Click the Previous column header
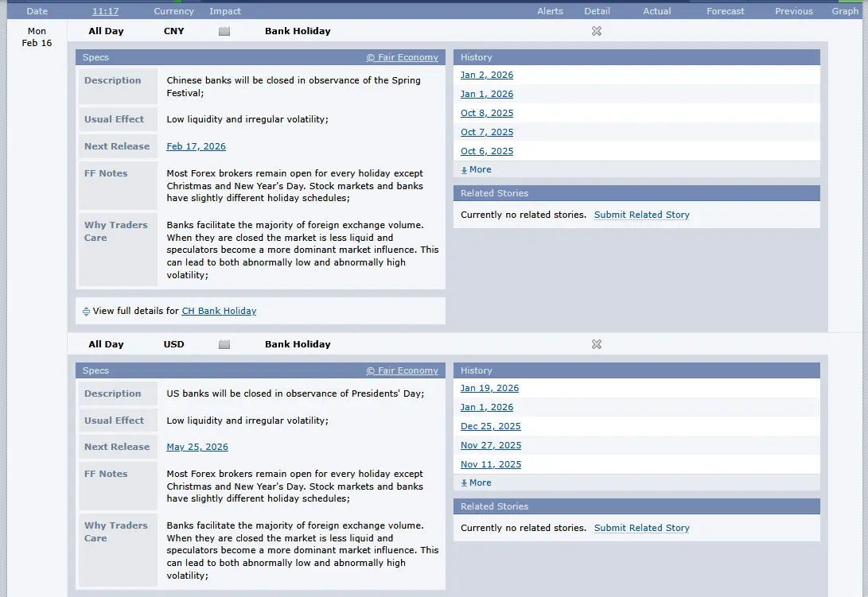The width and height of the screenshot is (868, 597). [793, 11]
